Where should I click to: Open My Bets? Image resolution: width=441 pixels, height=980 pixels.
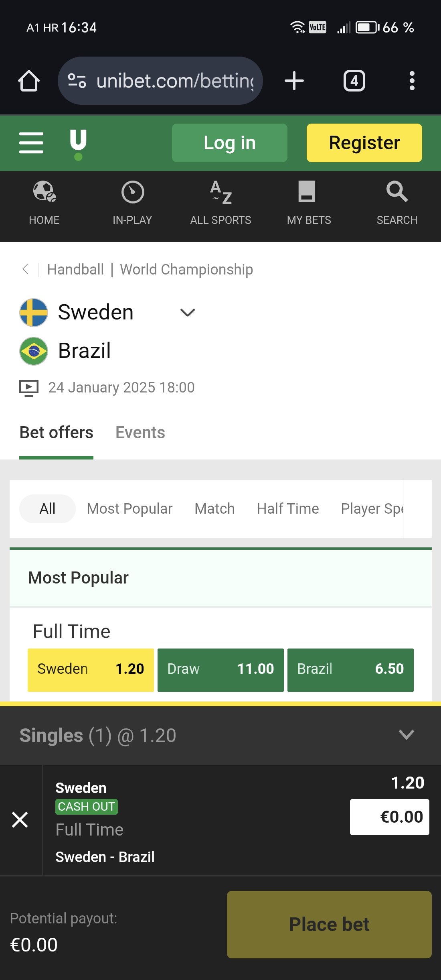[309, 203]
